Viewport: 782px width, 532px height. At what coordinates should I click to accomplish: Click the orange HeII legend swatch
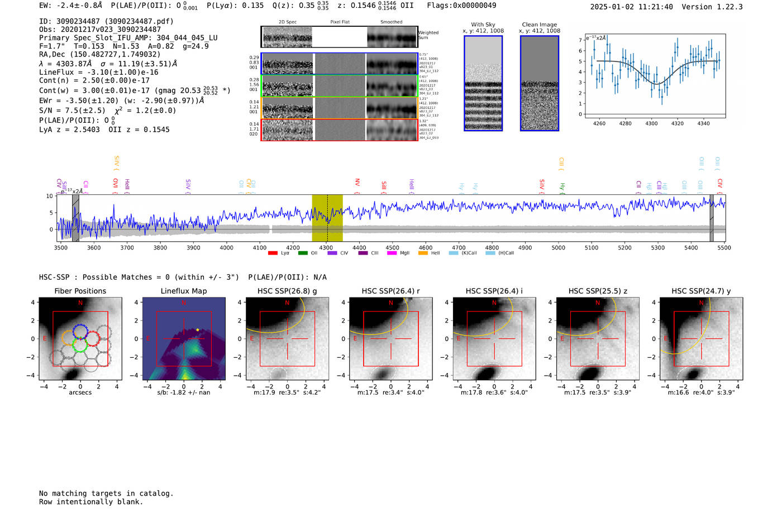(423, 253)
